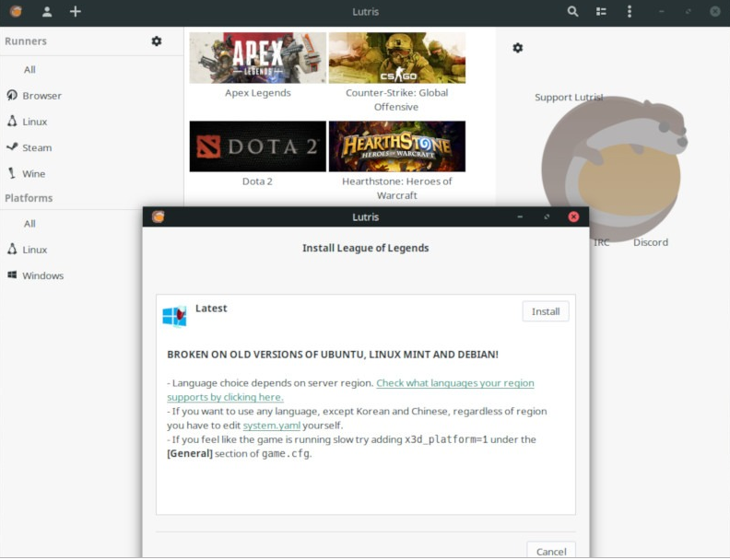Filter by the Windows platform
Image resolution: width=730 pixels, height=560 pixels.
42,275
